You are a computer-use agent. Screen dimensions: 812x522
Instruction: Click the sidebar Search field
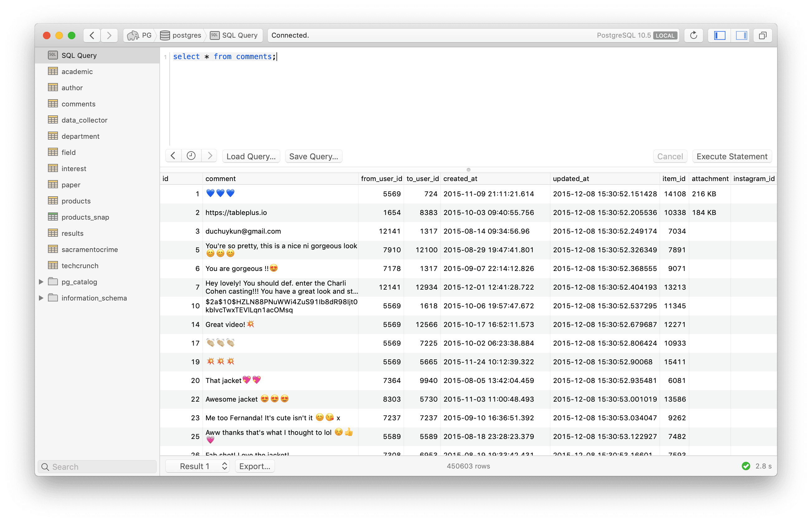tap(97, 467)
